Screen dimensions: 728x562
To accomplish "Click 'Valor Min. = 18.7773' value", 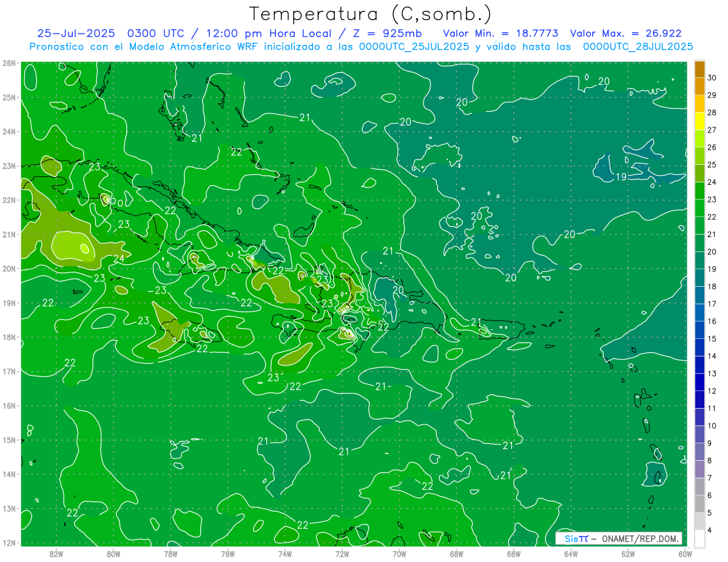I will coord(500,33).
